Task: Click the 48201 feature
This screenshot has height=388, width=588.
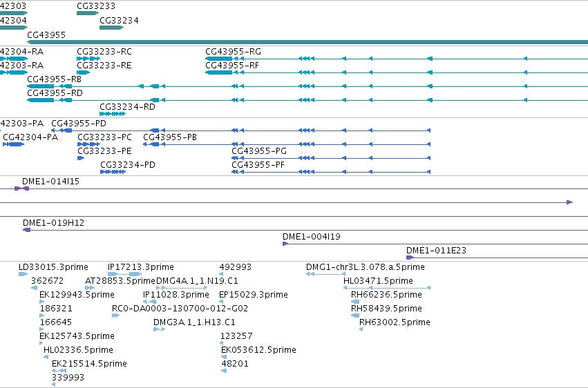Action: 224,371
